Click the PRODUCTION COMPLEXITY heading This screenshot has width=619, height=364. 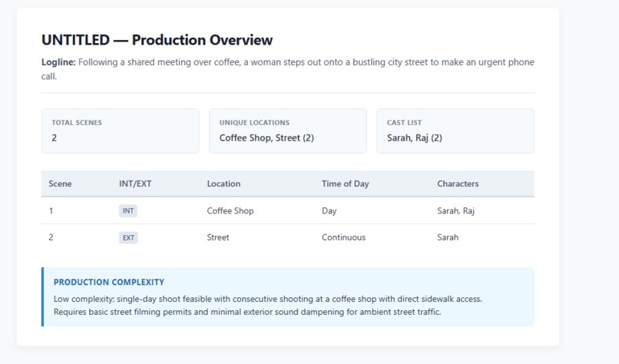coord(109,283)
